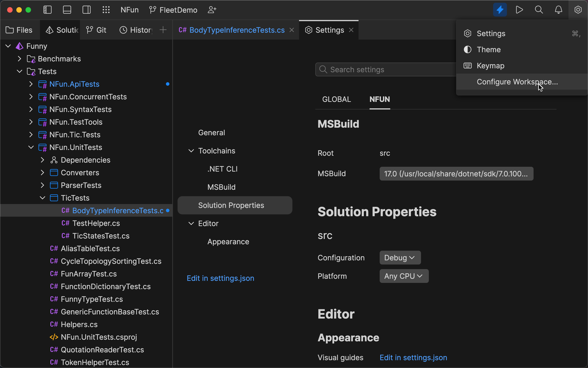
Task: Open the notifications bell
Action: click(x=559, y=10)
